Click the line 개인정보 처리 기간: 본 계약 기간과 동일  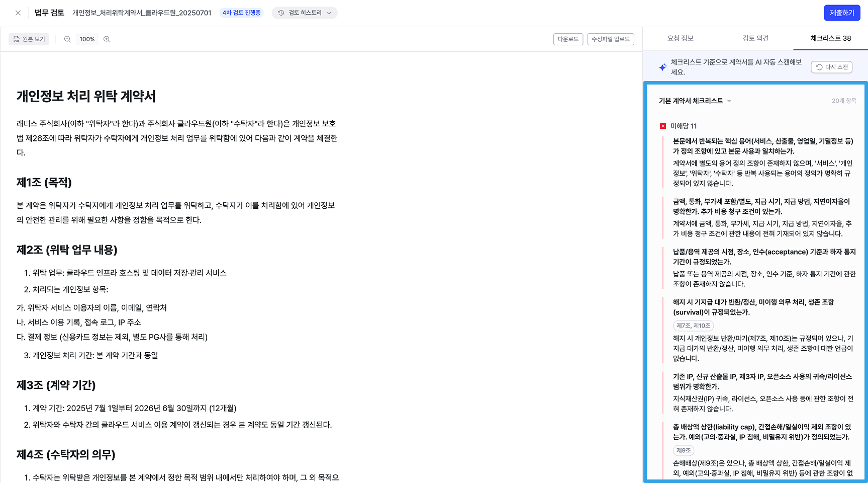pyautogui.click(x=91, y=355)
